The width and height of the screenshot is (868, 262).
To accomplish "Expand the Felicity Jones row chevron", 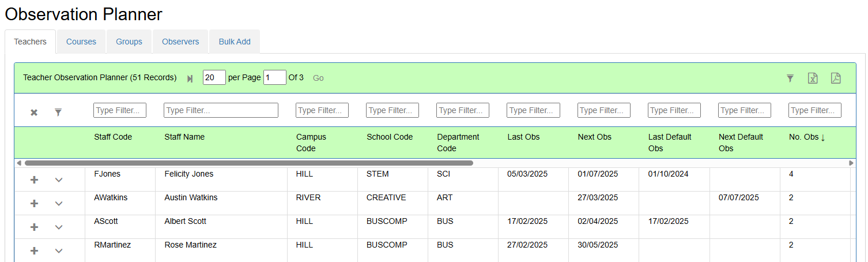I will pyautogui.click(x=59, y=180).
